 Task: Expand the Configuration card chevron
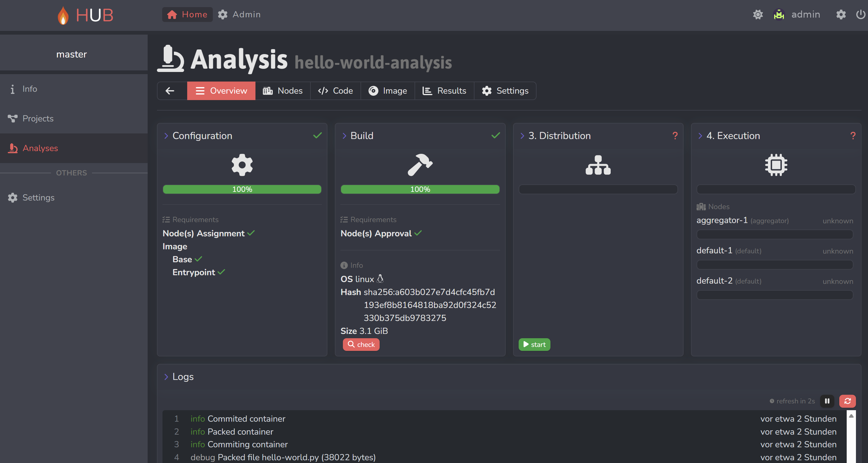point(166,136)
